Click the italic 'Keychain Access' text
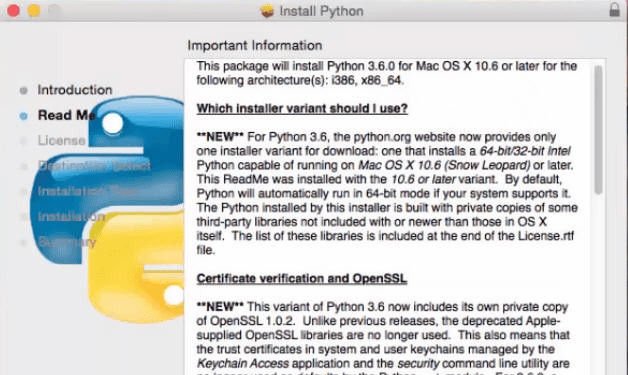The width and height of the screenshot is (628, 375). 243,363
